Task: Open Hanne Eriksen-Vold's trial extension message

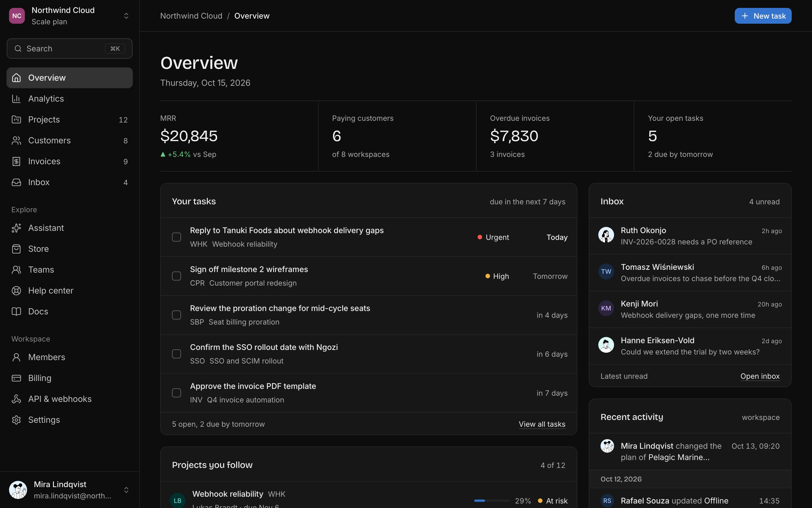Action: click(690, 346)
